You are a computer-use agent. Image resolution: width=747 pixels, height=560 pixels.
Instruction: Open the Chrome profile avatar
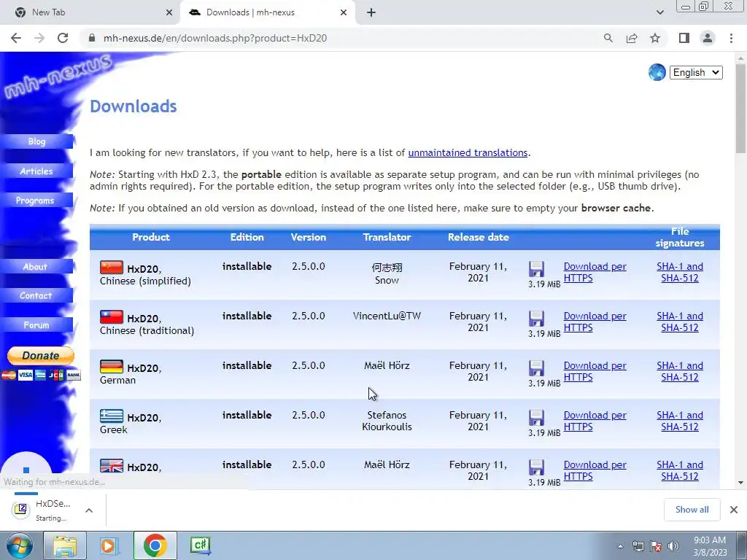pos(708,38)
